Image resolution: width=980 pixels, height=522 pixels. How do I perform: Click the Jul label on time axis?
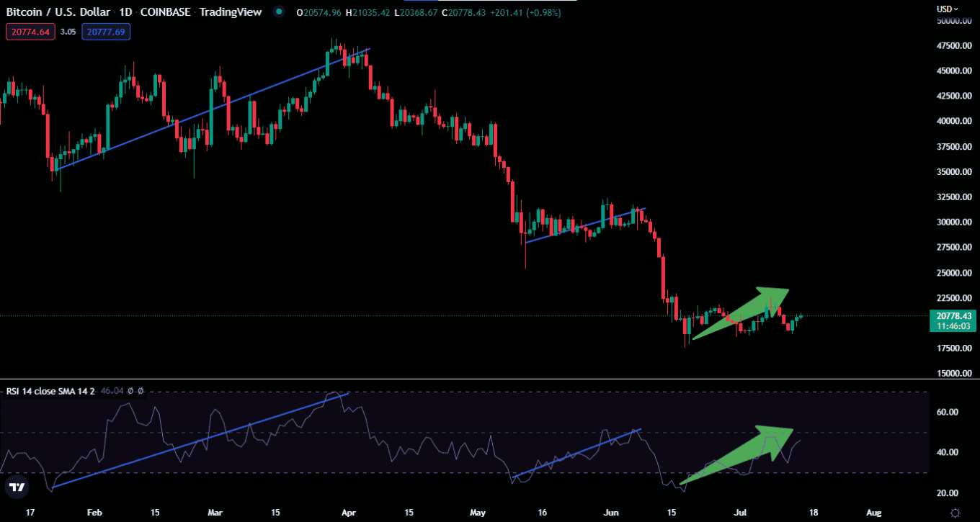point(741,513)
